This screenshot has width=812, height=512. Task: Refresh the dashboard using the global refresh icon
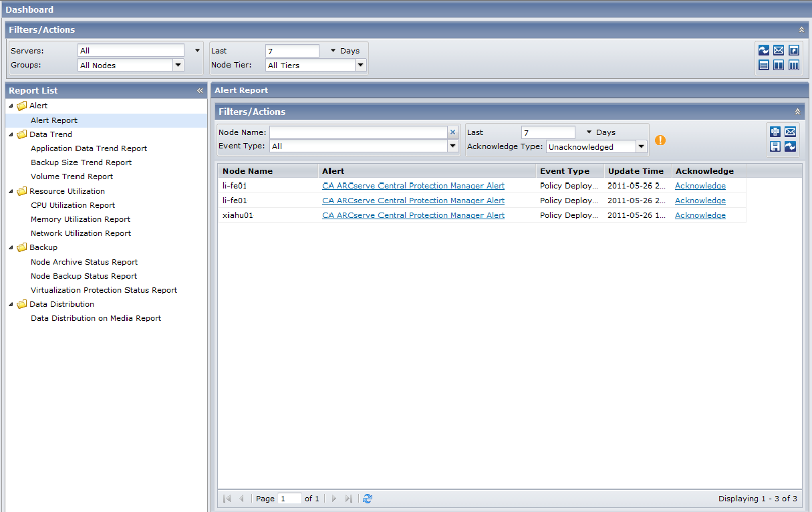coord(763,49)
